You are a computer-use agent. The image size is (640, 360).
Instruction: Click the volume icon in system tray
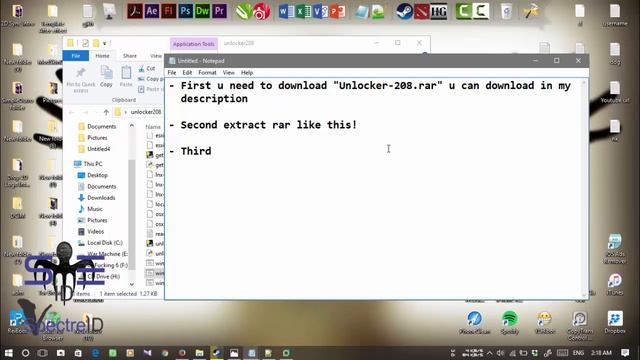click(500, 353)
